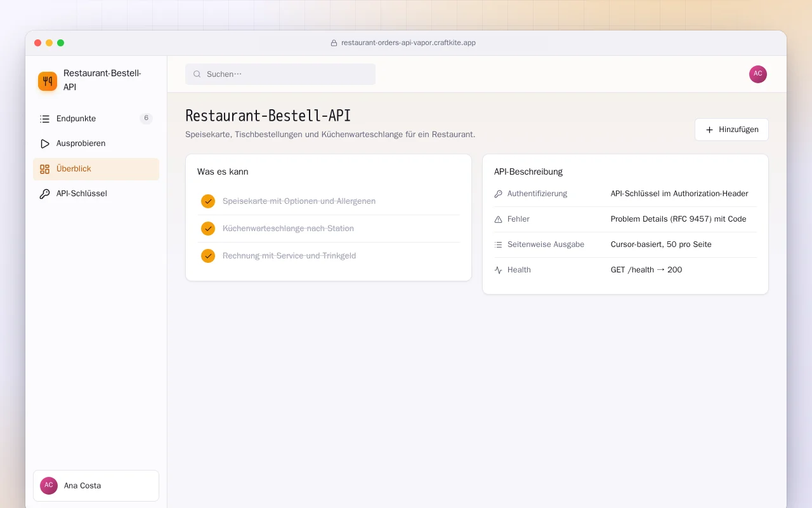The image size is (812, 508).
Task: Click the subtitle starting with 'Speisekarte, Tischbestellungen'
Action: [x=330, y=135]
